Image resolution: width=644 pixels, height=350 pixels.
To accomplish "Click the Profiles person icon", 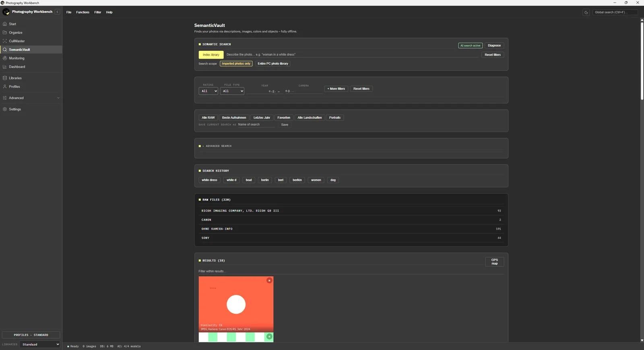I will tap(5, 86).
